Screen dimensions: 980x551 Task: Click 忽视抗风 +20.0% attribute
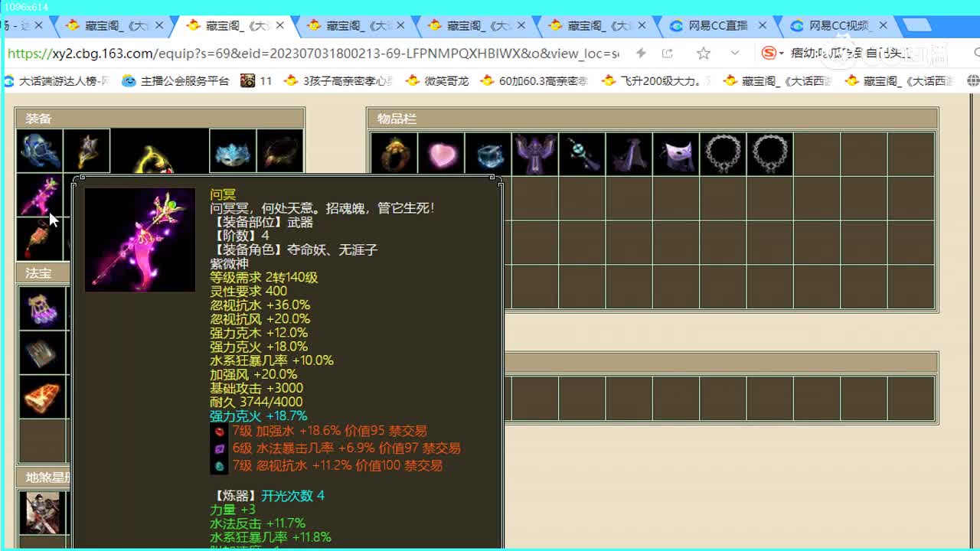click(x=260, y=319)
